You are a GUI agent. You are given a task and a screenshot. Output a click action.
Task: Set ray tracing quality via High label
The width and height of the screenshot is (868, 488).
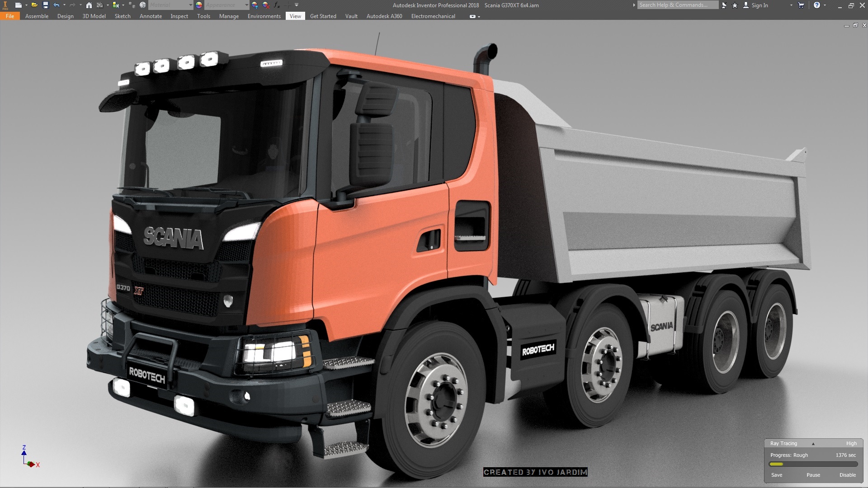(x=851, y=443)
